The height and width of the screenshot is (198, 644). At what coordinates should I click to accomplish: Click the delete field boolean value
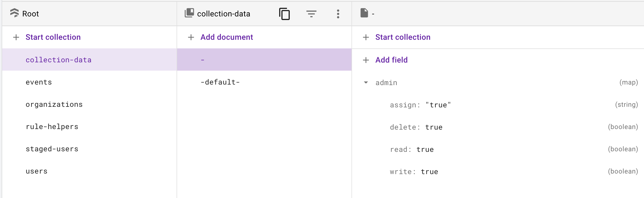434,127
